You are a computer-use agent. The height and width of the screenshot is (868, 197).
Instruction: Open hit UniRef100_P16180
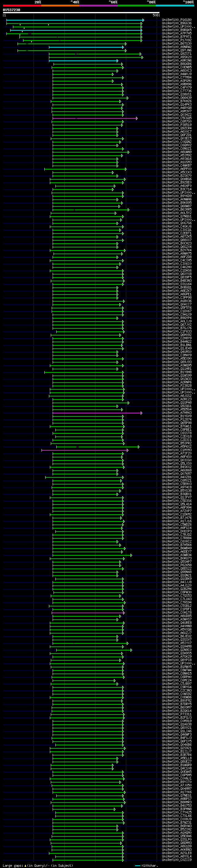(176, 20)
